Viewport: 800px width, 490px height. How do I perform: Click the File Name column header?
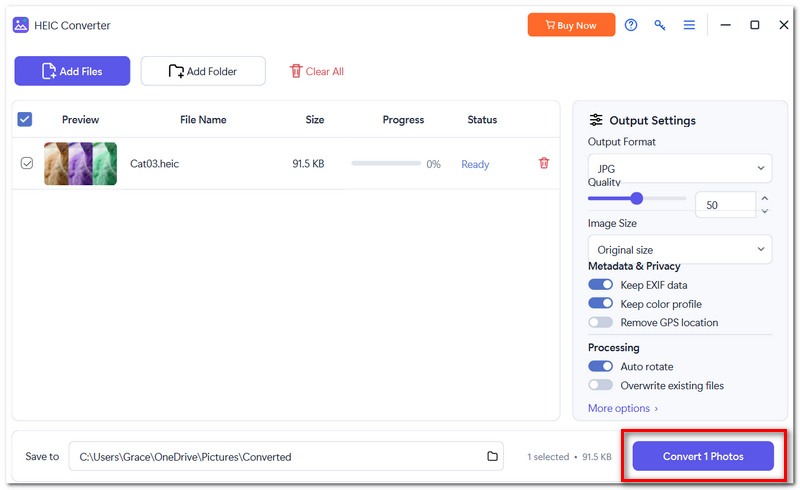(x=203, y=119)
